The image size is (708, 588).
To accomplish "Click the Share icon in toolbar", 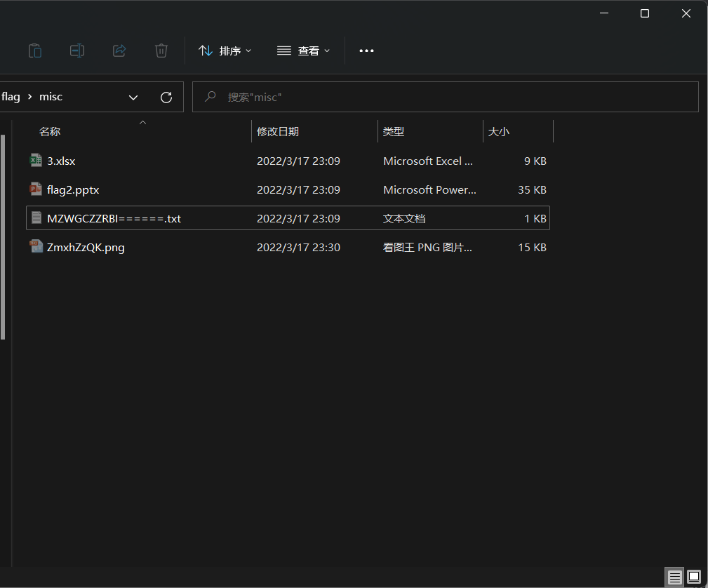I will tap(119, 51).
